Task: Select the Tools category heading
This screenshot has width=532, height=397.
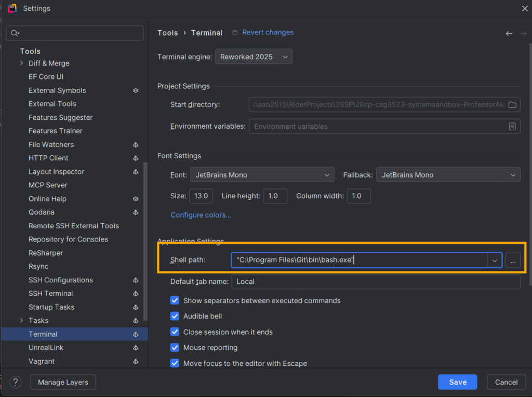Action: 30,51
